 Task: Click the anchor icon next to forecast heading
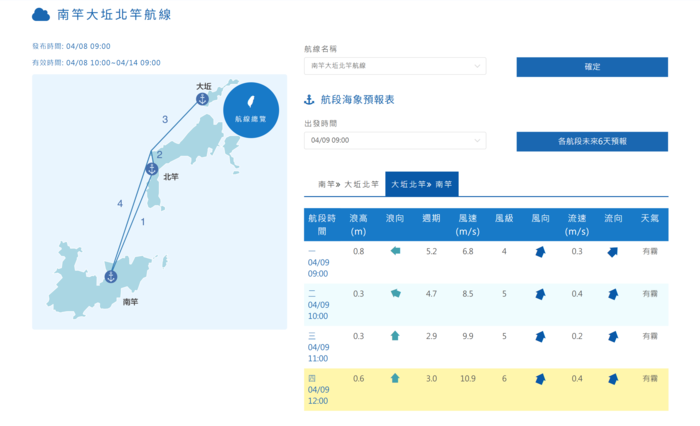coord(310,100)
